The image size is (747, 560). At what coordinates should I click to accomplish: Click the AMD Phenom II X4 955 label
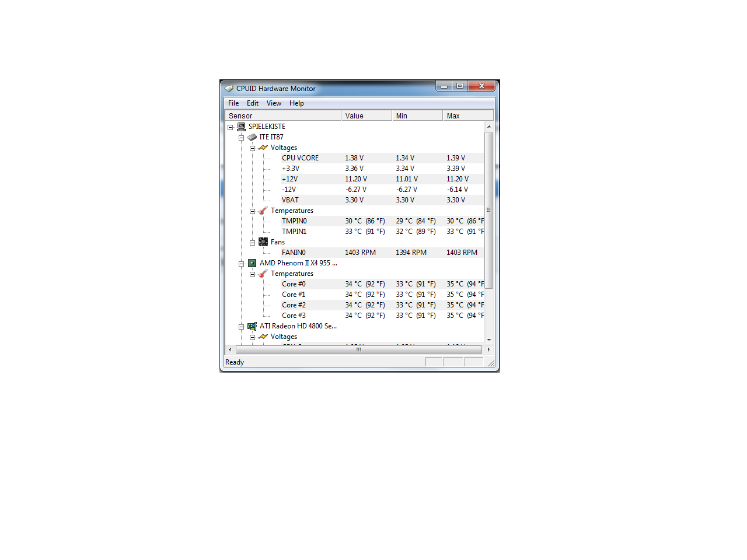pos(298,263)
